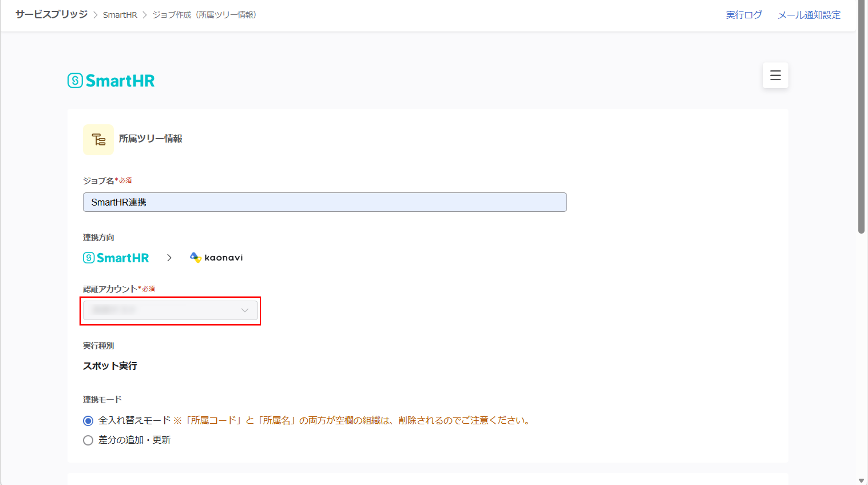Select the 全入れ替えモード radio button
This screenshot has width=868, height=485.
88,421
